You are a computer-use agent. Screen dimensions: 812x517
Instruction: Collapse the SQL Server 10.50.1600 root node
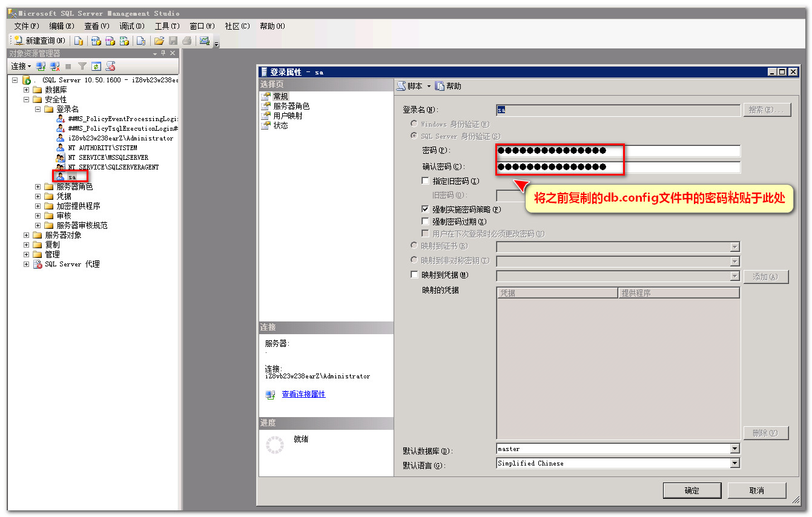point(15,80)
